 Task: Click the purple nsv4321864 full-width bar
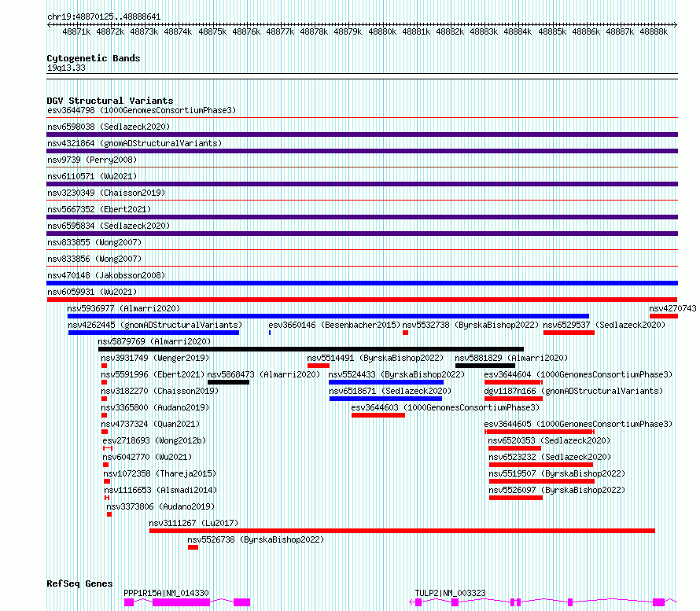coord(362,151)
